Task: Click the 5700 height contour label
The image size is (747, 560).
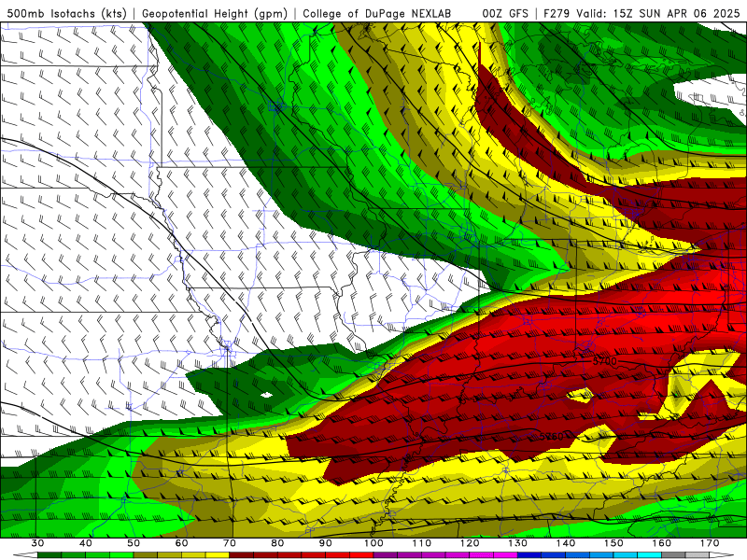Action: (x=604, y=361)
